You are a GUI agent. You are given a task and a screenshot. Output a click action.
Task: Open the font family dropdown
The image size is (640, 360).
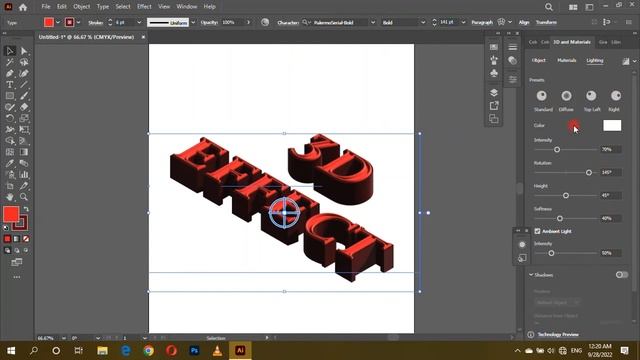pos(373,22)
